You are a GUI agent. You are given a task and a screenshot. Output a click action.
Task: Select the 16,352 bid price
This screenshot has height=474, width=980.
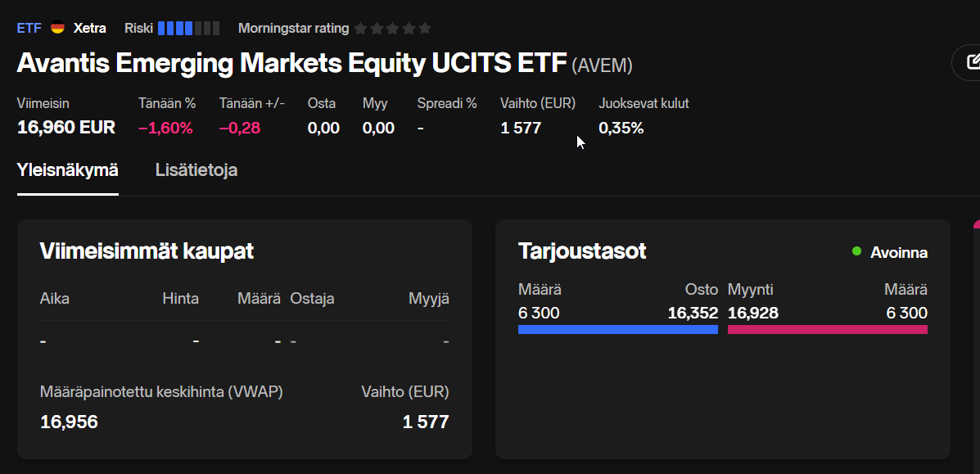tap(693, 313)
